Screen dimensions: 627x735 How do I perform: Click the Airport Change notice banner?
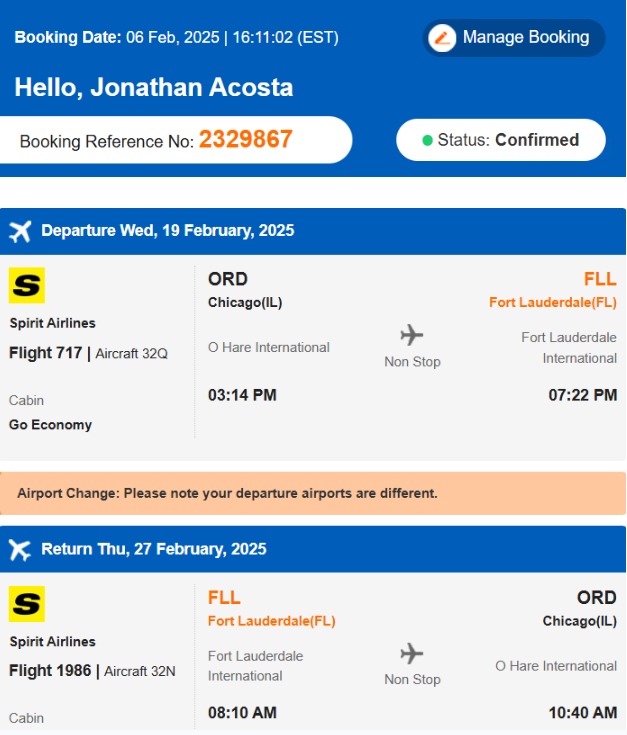313,493
